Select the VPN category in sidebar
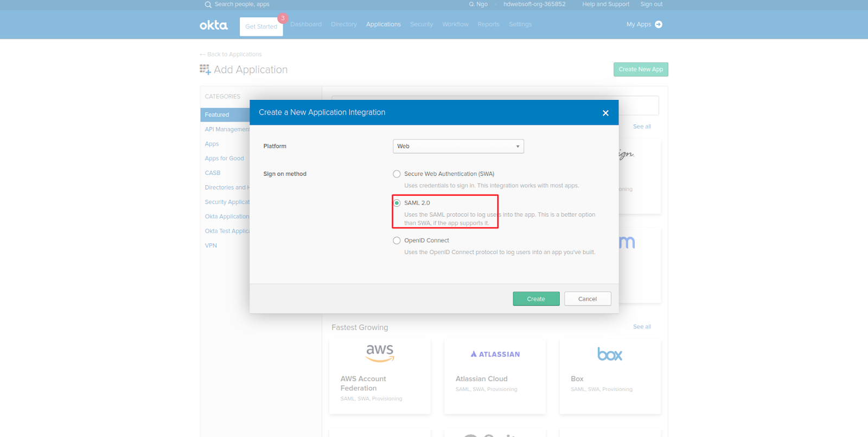868x437 pixels. point(211,246)
